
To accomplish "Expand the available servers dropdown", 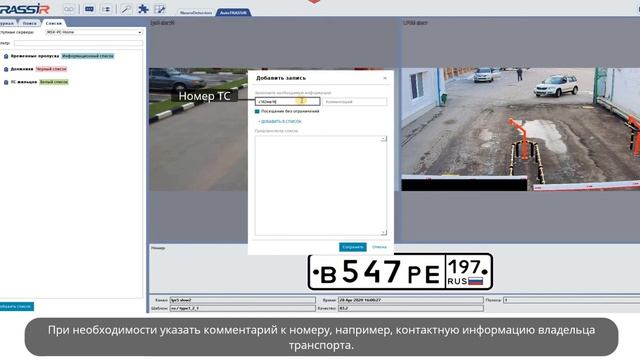I will (93, 32).
